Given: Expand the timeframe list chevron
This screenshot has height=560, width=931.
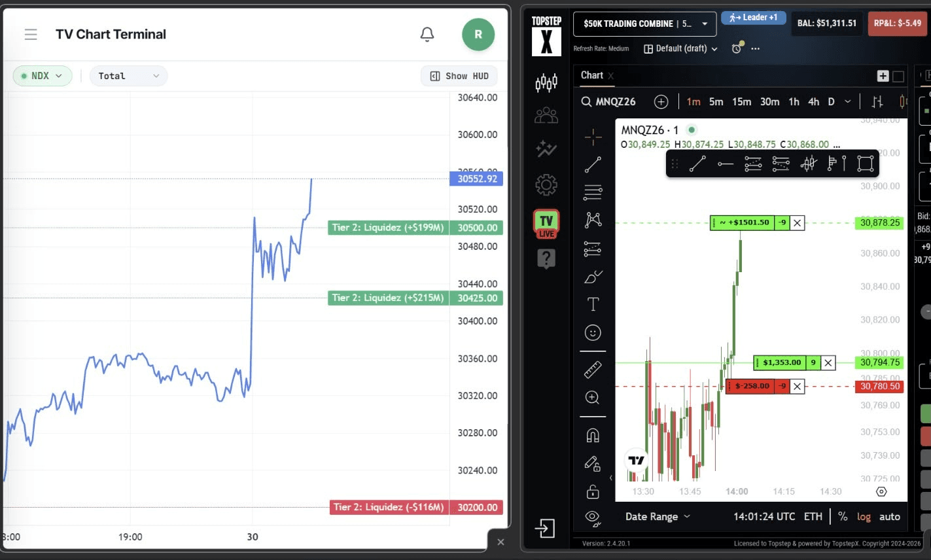Looking at the screenshot, I should (848, 101).
